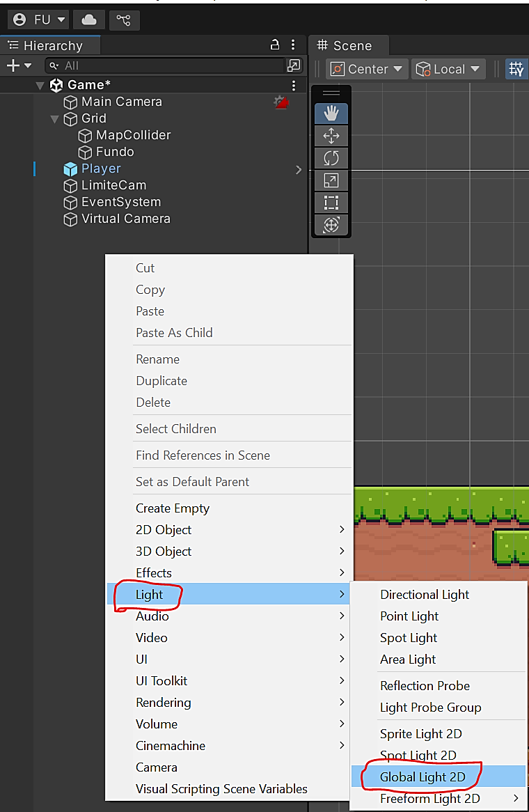The width and height of the screenshot is (529, 812).
Task: Open the Local handle rotation dropdown
Action: (x=449, y=69)
